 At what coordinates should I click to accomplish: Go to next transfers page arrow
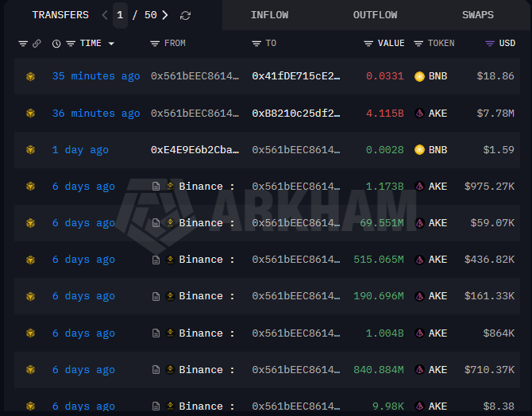point(165,15)
